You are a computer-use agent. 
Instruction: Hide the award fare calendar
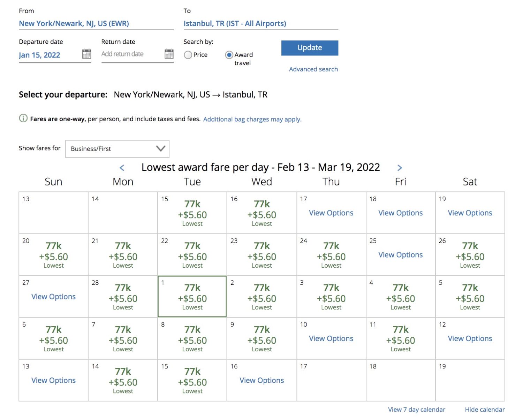[485, 410]
